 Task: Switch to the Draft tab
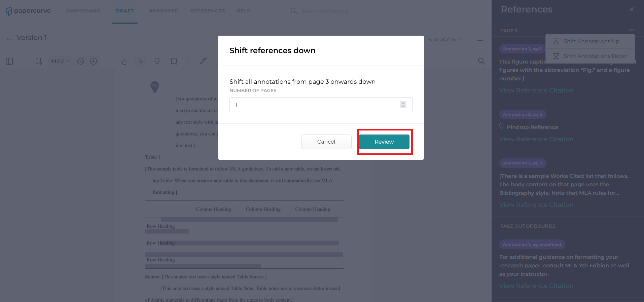click(x=125, y=11)
